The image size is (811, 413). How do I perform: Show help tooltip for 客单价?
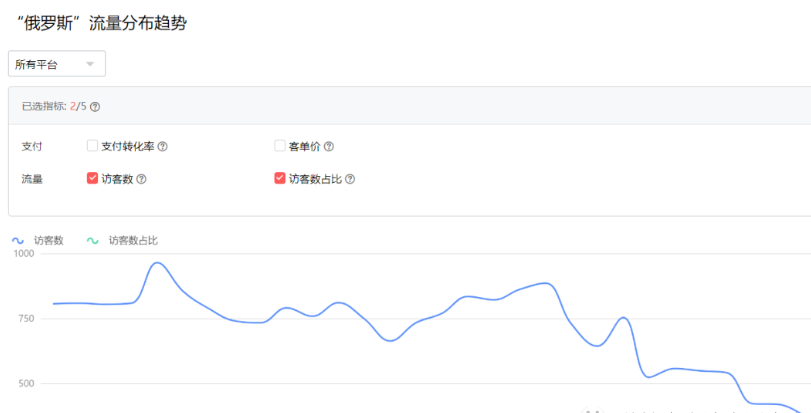click(328, 146)
